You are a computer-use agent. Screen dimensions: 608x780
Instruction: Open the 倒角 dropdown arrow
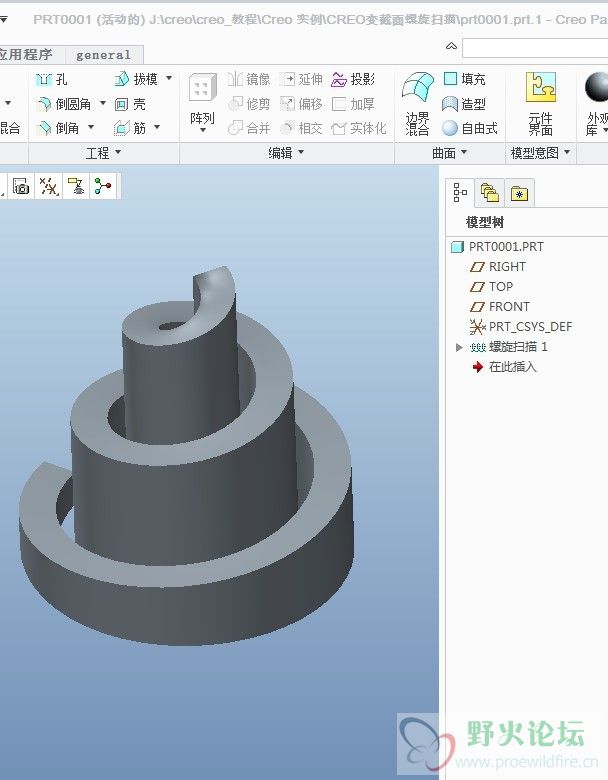point(91,127)
